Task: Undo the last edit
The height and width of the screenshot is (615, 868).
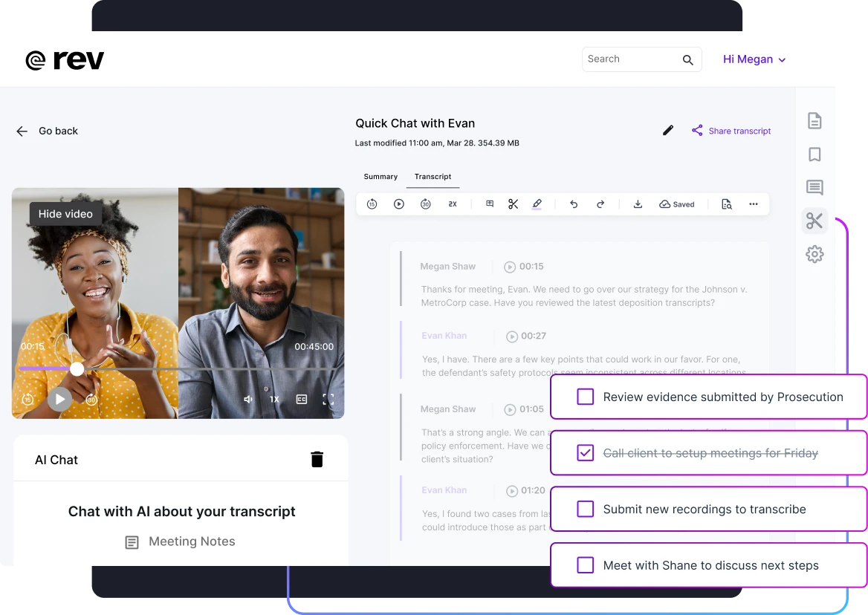Action: [574, 204]
